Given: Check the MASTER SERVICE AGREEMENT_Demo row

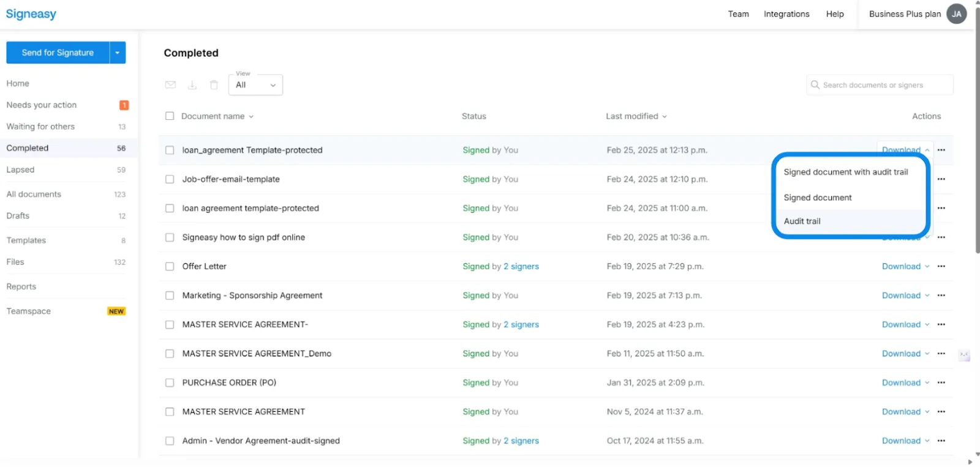Looking at the screenshot, I should pyautogui.click(x=170, y=354).
